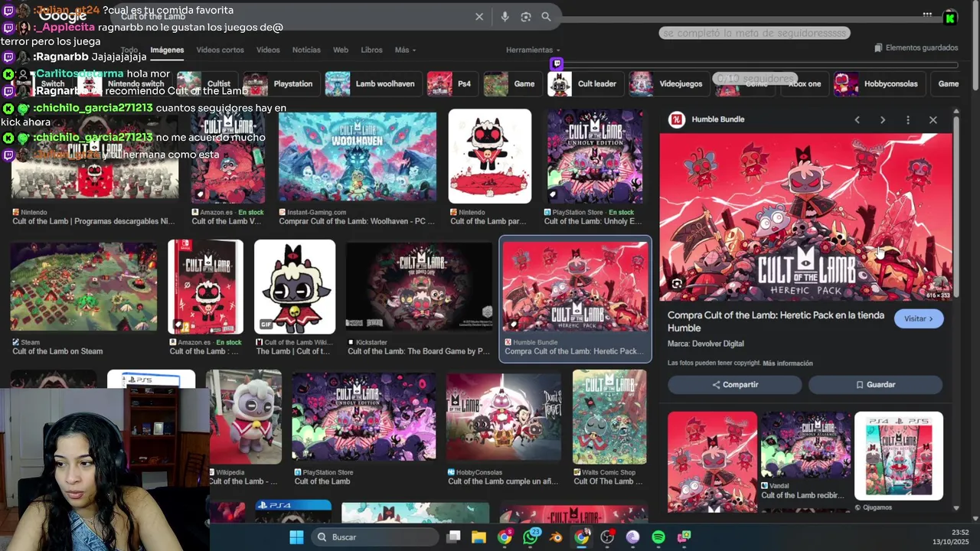Open Ojugamos PS4 PS5 related image
Image resolution: width=980 pixels, height=551 pixels.
tap(899, 456)
